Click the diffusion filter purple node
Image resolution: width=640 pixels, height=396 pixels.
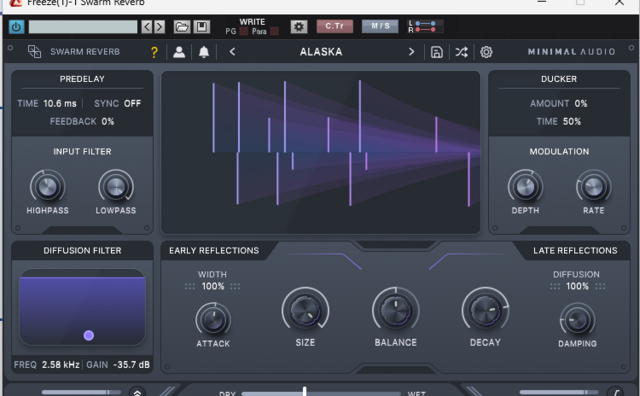pyautogui.click(x=89, y=336)
